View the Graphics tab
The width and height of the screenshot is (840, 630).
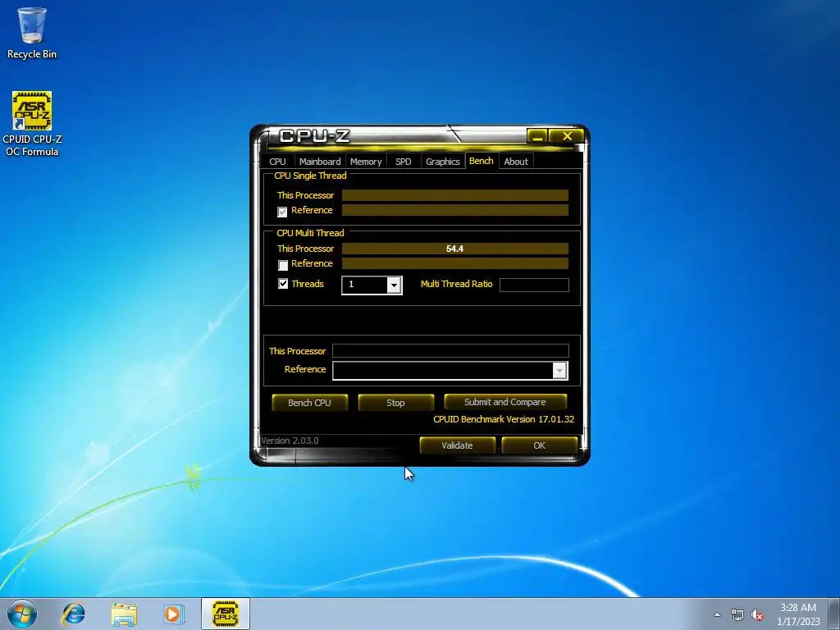[442, 162]
